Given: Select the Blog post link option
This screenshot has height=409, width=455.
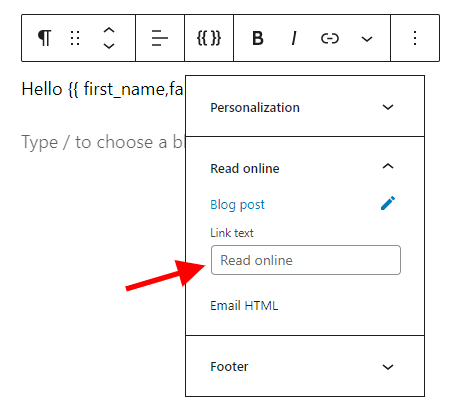Looking at the screenshot, I should click(237, 204).
